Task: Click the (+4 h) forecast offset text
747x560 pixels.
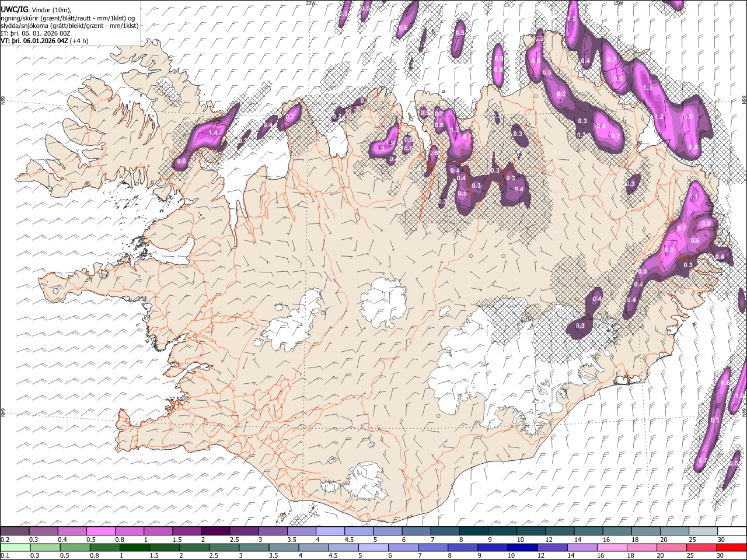Action: [79, 41]
